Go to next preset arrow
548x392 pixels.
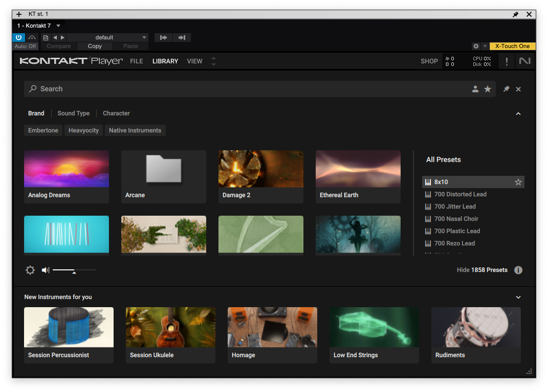[x=62, y=37]
